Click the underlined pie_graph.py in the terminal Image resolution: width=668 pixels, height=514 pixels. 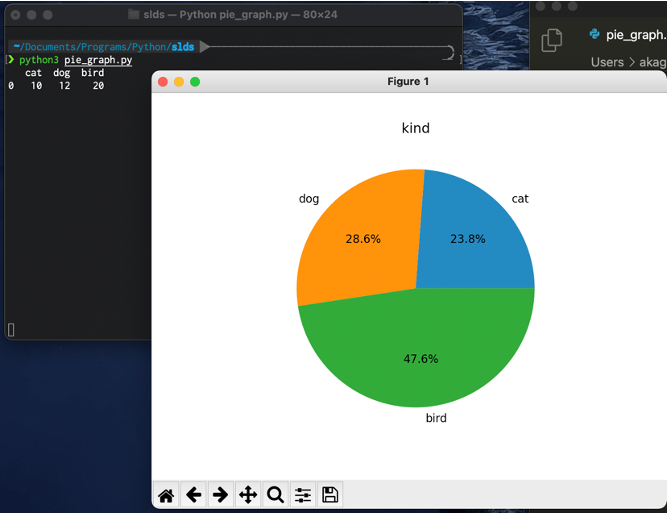pyautogui.click(x=98, y=60)
